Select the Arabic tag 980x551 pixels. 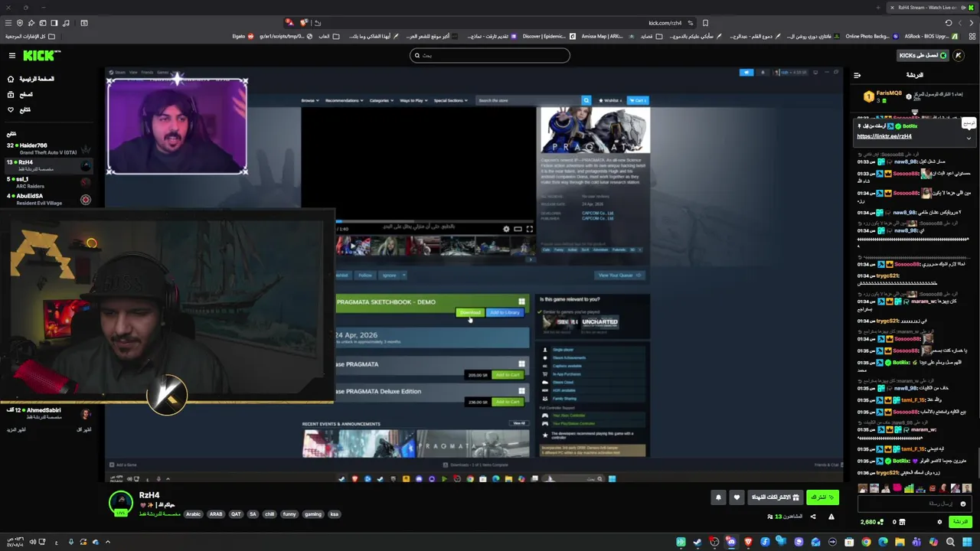pos(193,514)
